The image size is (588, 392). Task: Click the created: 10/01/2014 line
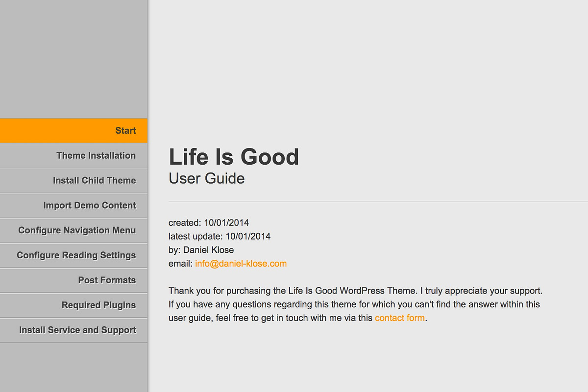coord(209,223)
